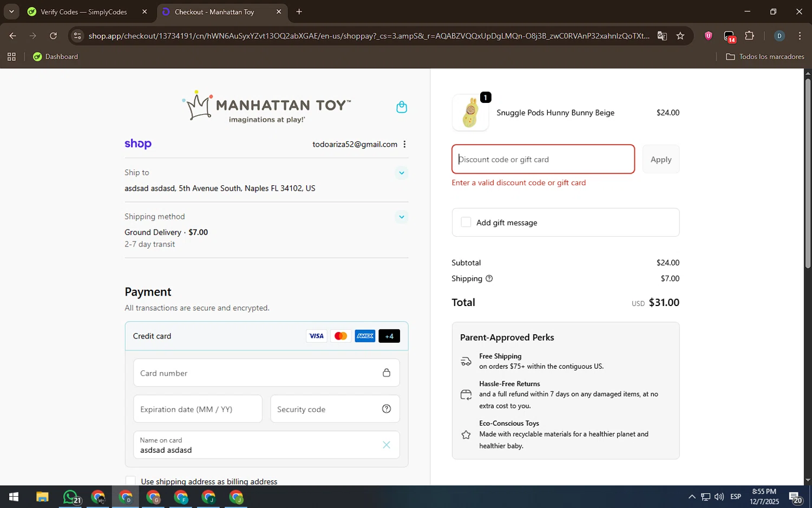812x508 pixels.
Task: Apply the discount code
Action: coord(661,159)
